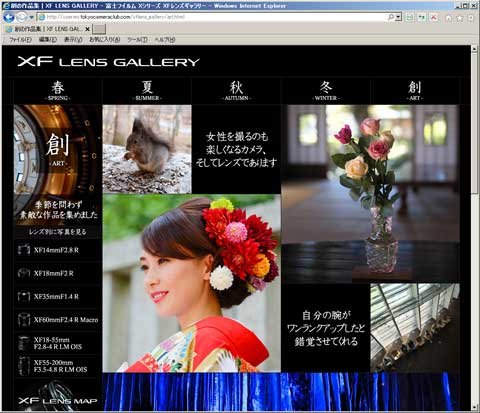
Task: Open a new blank tab
Action: tap(99, 29)
